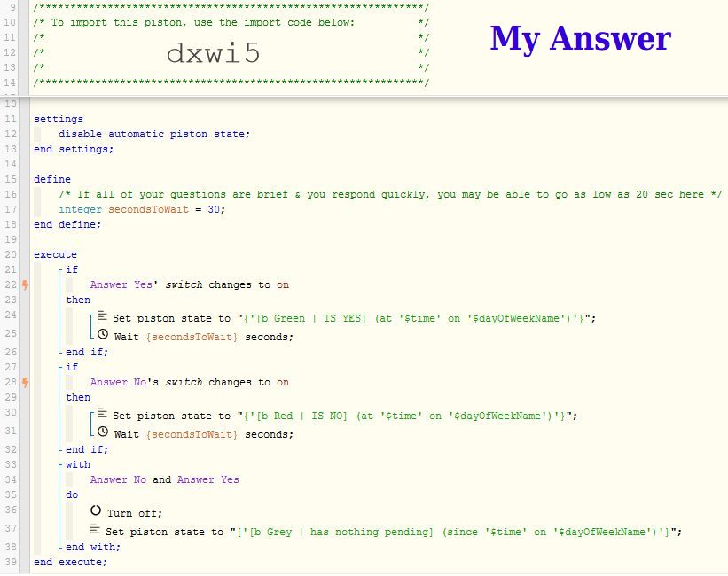Image resolution: width=728 pixels, height=576 pixels.
Task: Click the 'with' keyword on line 33
Action: (x=78, y=464)
